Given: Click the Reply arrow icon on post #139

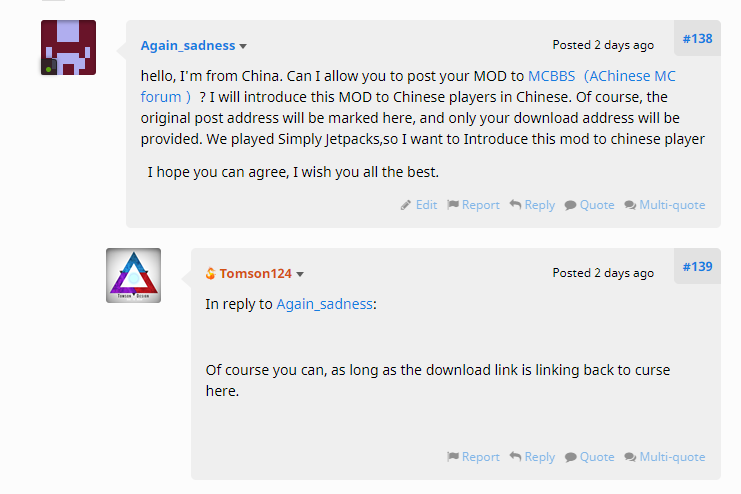Looking at the screenshot, I should pyautogui.click(x=515, y=457).
